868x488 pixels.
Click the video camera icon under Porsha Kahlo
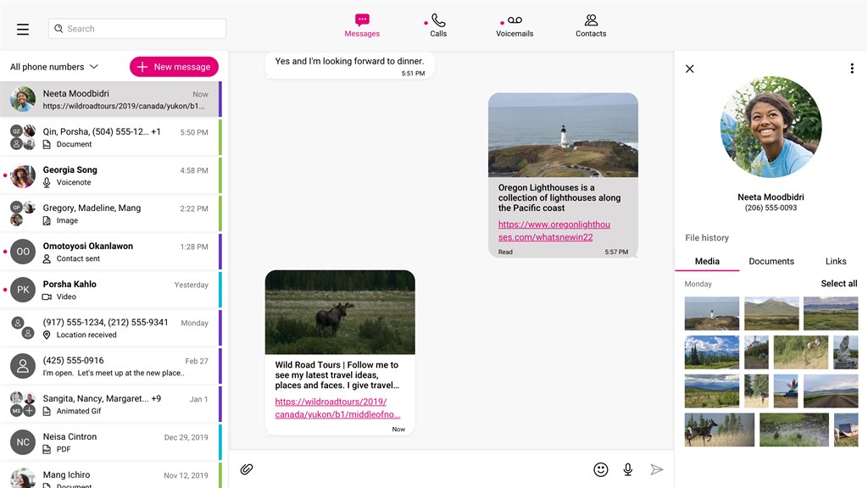pos(47,297)
